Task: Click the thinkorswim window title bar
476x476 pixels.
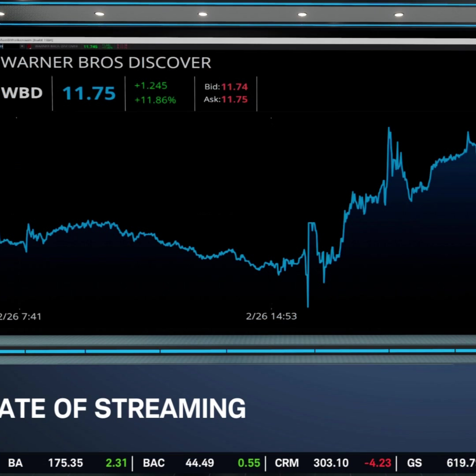Action: pyautogui.click(x=238, y=40)
